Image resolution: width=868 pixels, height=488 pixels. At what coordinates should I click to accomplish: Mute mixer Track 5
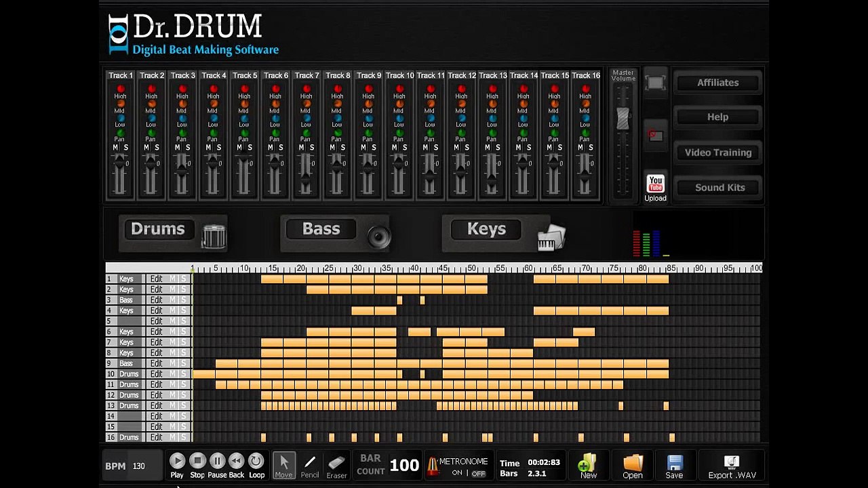point(239,148)
